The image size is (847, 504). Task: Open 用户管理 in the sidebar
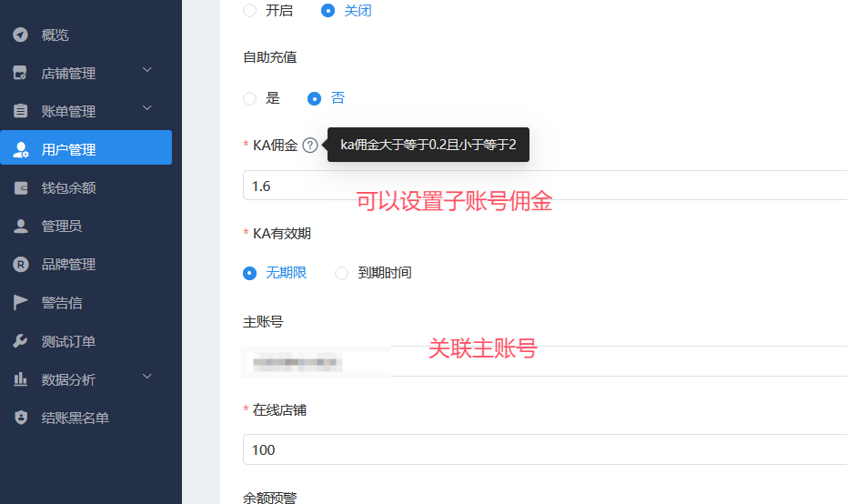(86, 147)
